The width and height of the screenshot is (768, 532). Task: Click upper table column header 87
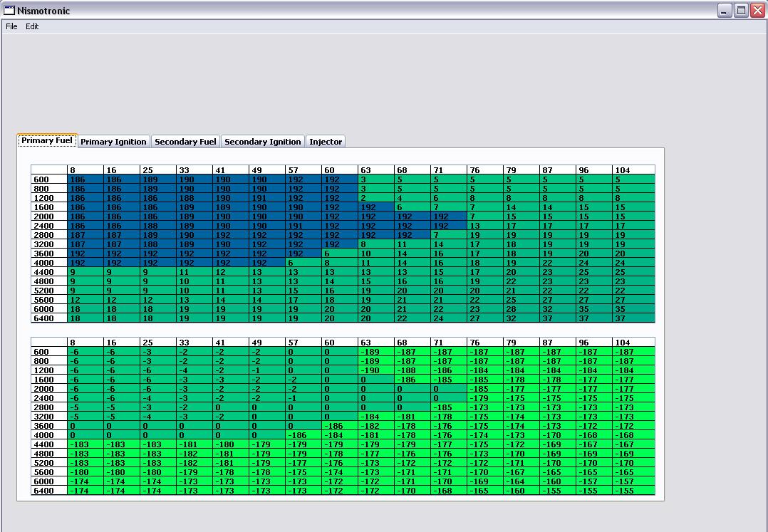pyautogui.click(x=557, y=170)
